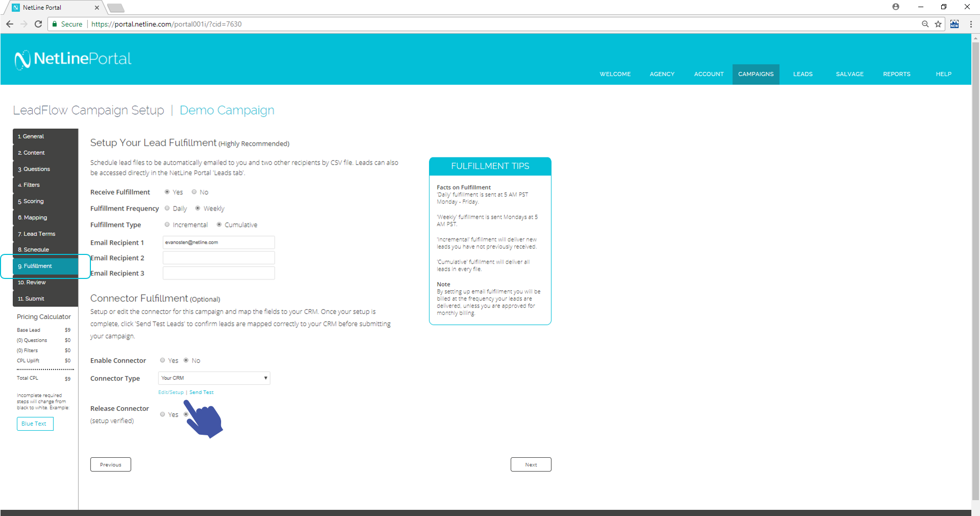This screenshot has width=980, height=516.
Task: Click the browser forward arrow
Action: click(x=24, y=24)
